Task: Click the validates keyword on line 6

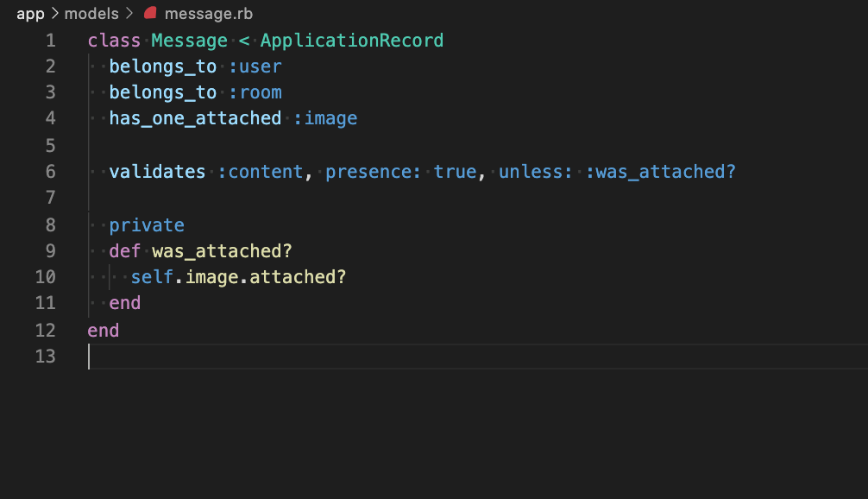Action: 157,172
